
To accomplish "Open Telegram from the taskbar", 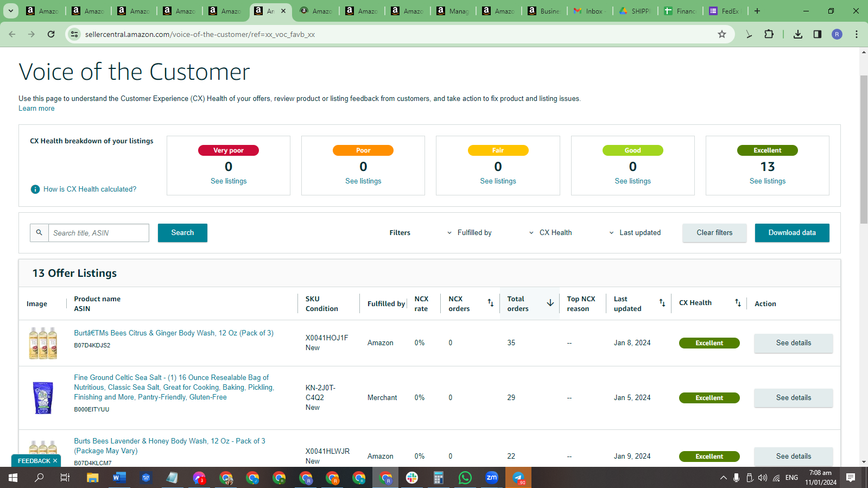I will pos(518,478).
